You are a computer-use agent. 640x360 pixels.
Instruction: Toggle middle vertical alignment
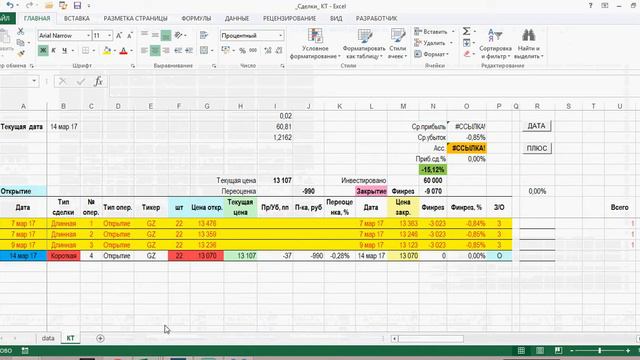pos(155,36)
